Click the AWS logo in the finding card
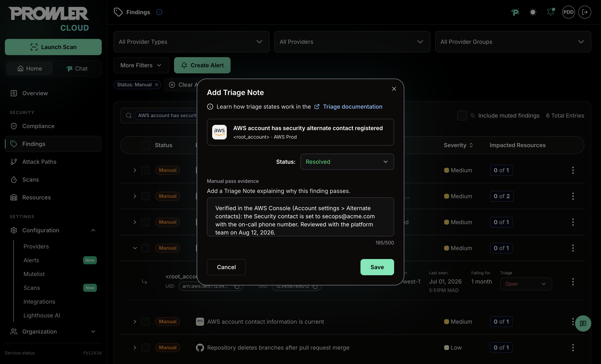601x364 pixels. pos(219,132)
